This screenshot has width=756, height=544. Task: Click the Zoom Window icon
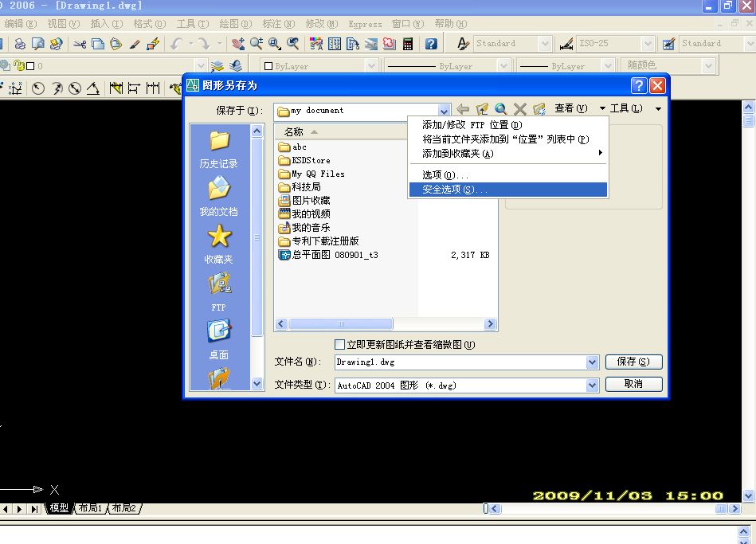pos(275,44)
